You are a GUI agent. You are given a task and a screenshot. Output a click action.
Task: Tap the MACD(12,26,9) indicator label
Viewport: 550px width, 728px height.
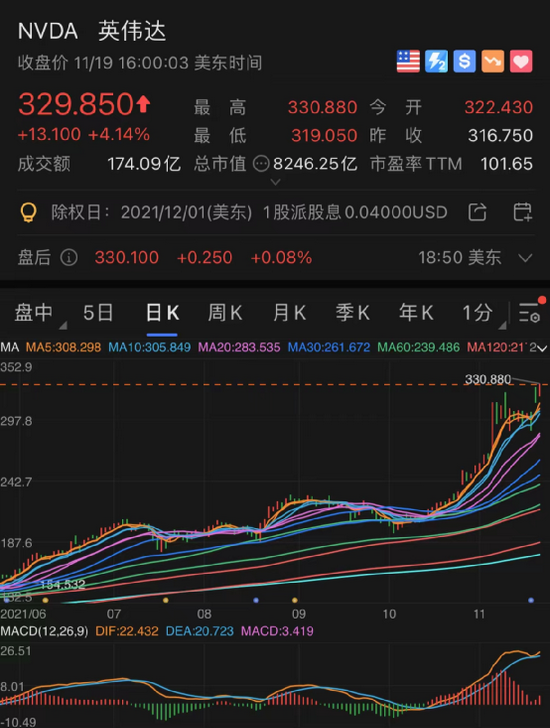44,631
